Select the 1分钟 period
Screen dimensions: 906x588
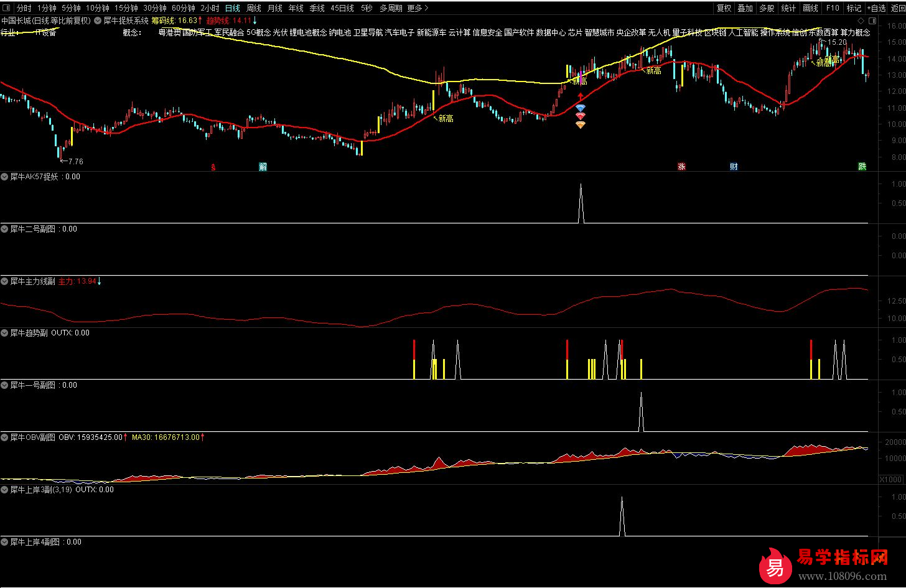[x=47, y=8]
